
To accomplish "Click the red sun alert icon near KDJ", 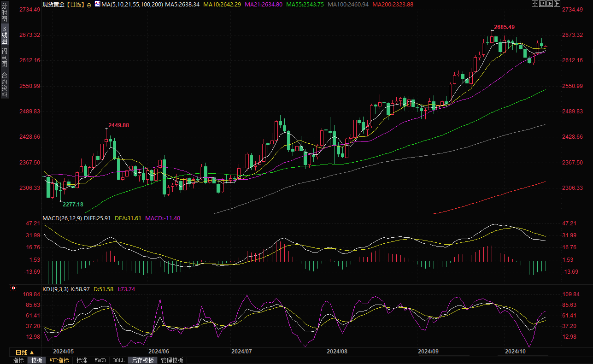I will 13,288.
